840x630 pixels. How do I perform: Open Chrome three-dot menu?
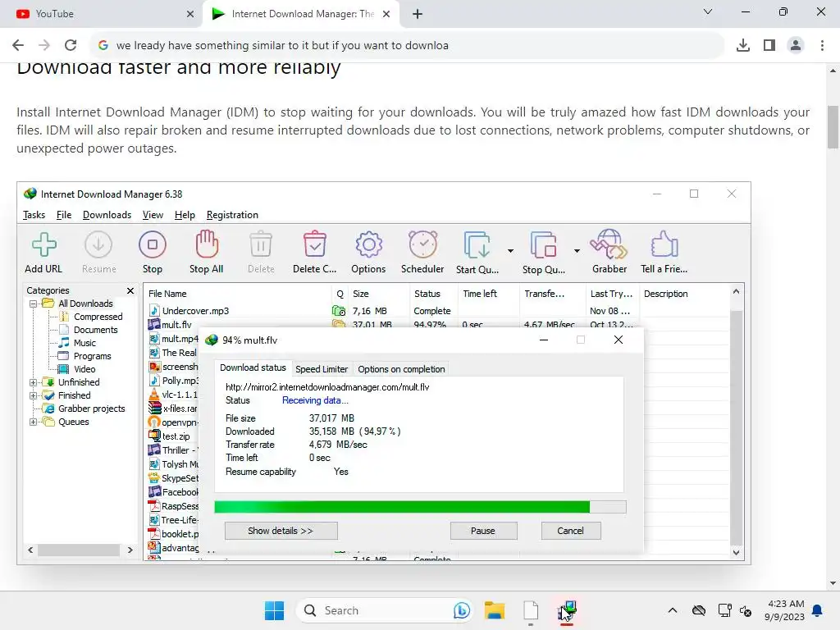[x=822, y=46]
